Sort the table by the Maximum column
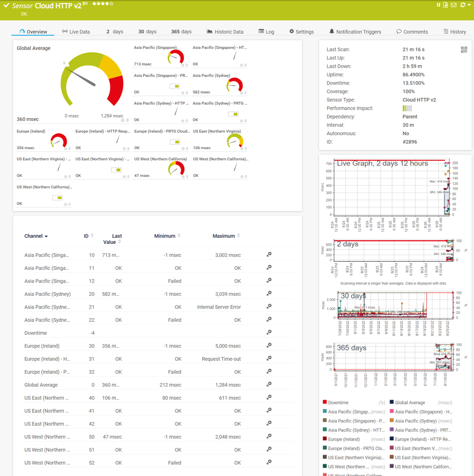The height and width of the screenshot is (476, 474). (x=226, y=236)
